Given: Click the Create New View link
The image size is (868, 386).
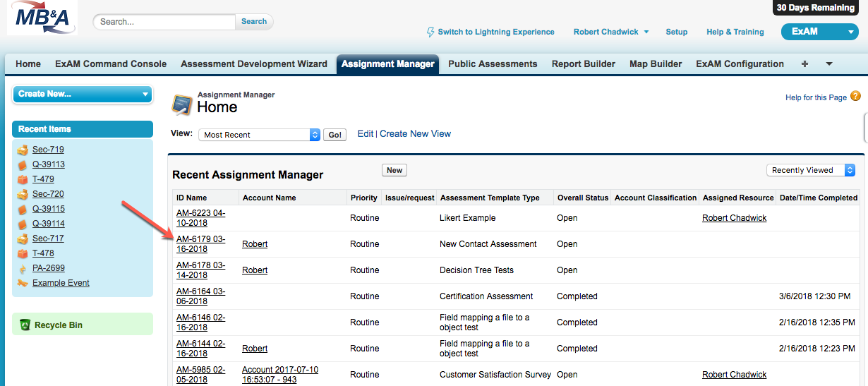Looking at the screenshot, I should [x=415, y=133].
